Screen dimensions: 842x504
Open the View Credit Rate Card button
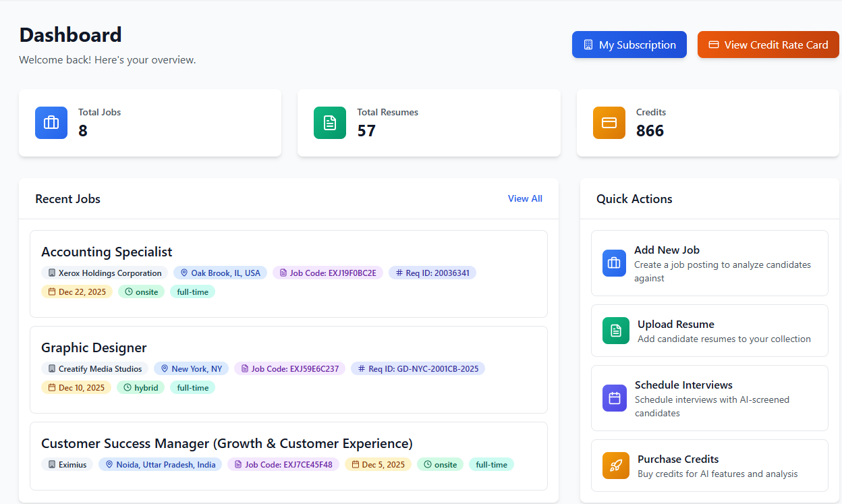pos(768,45)
